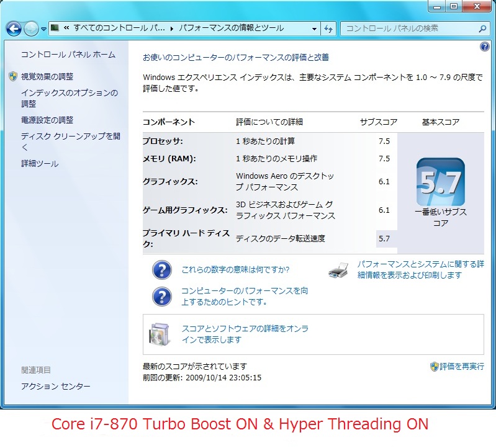This screenshot has width=496, height=448.
Task: Click the printer icon
Action: pos(338,270)
